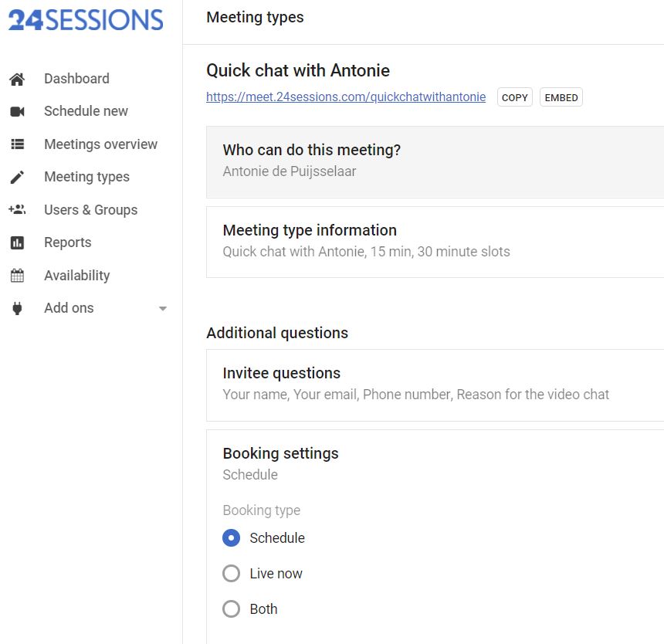664x644 pixels.
Task: Select the Schedule booking type
Action: [231, 538]
